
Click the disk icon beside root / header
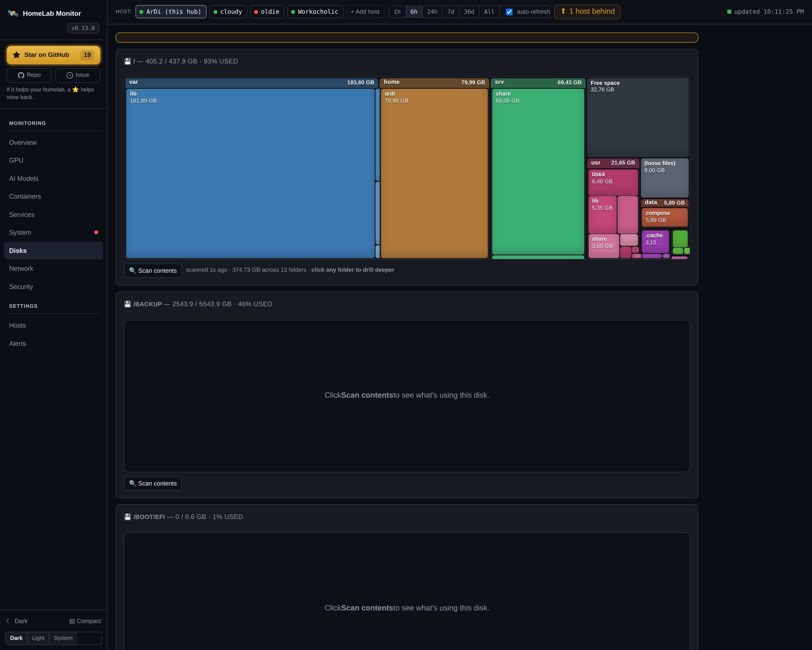coord(128,61)
